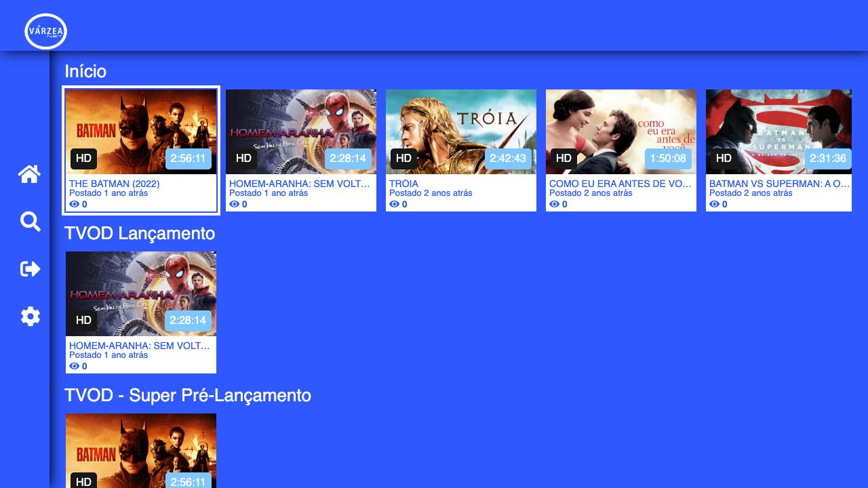Click 'Postado 2 anos atrás' under Tróia

431,193
